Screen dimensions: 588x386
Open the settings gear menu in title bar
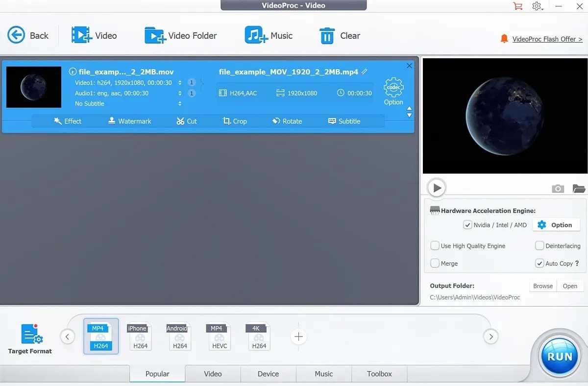point(538,6)
